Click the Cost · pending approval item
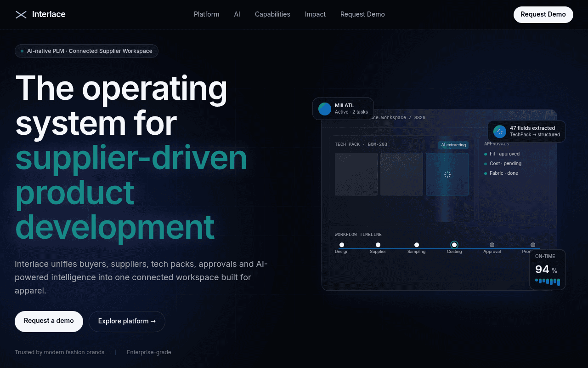 click(x=503, y=164)
